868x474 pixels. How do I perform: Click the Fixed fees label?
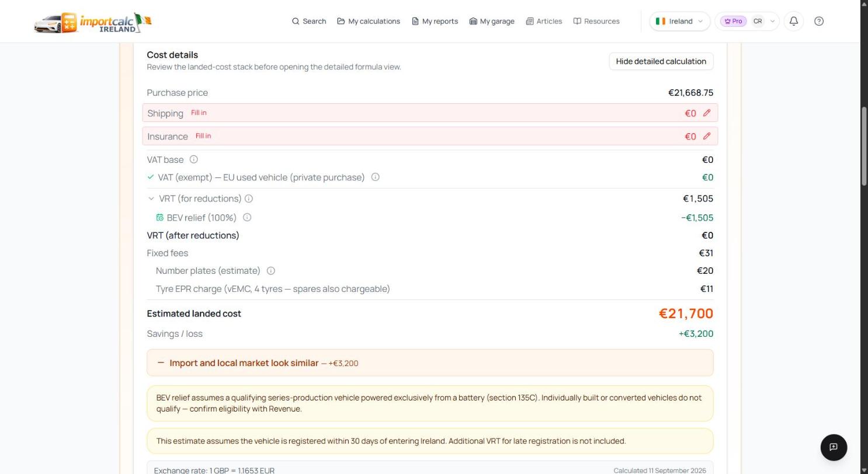167,253
